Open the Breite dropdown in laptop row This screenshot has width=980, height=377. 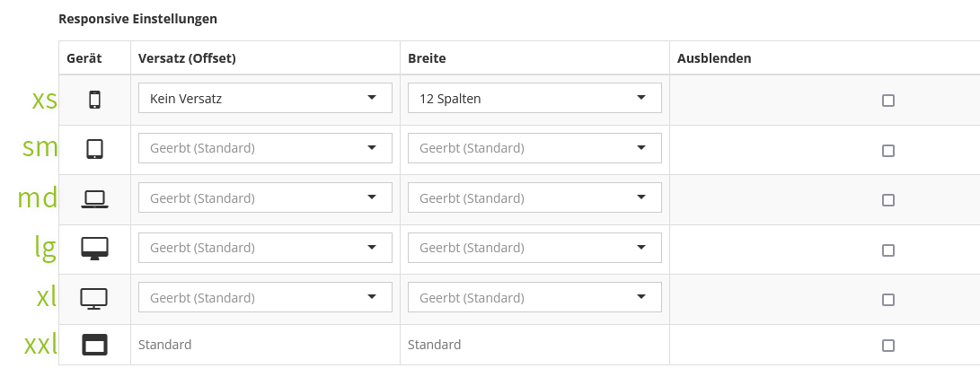tap(534, 197)
